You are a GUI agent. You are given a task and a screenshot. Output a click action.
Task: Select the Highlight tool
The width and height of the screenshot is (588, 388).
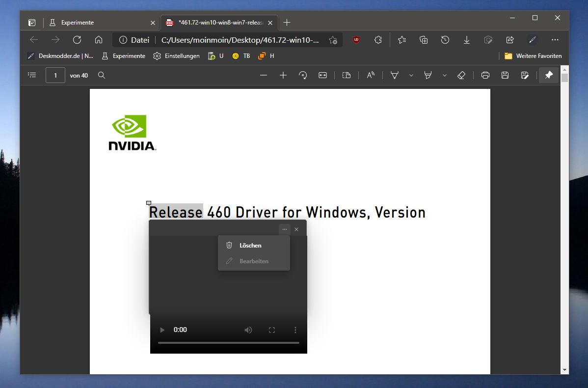click(x=428, y=75)
